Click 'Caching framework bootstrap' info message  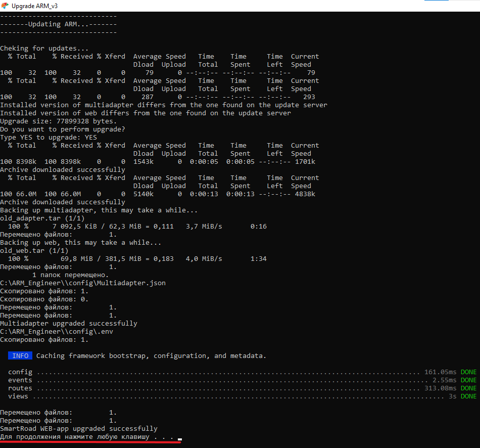click(x=152, y=356)
